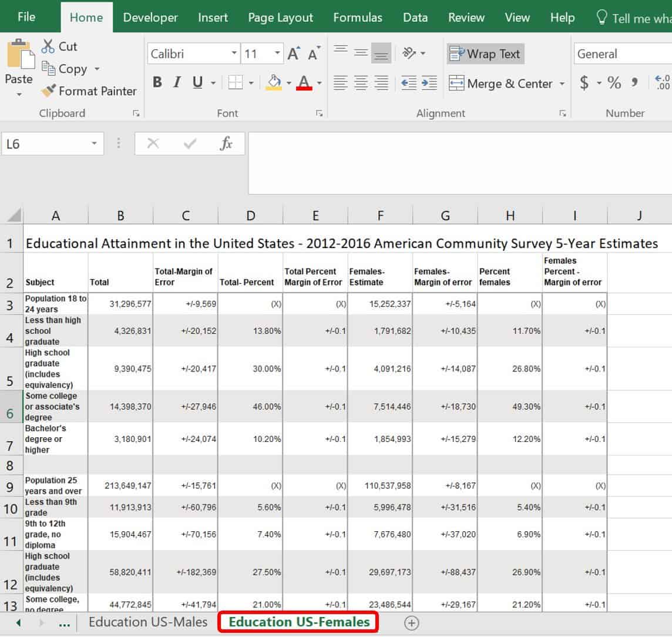Show hidden sheet tabs via ellipsis

tap(64, 623)
